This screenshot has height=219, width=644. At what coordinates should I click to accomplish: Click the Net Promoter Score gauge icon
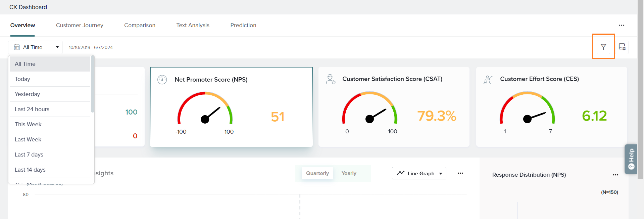(x=162, y=80)
